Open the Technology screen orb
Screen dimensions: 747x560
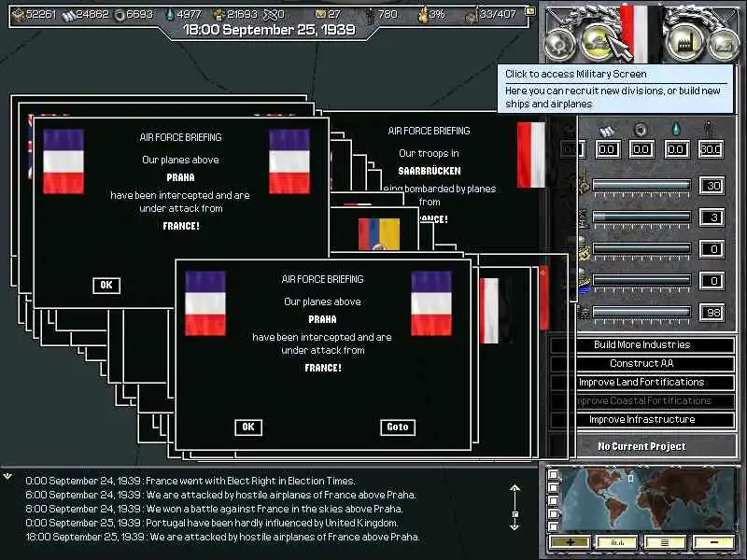[x=559, y=44]
